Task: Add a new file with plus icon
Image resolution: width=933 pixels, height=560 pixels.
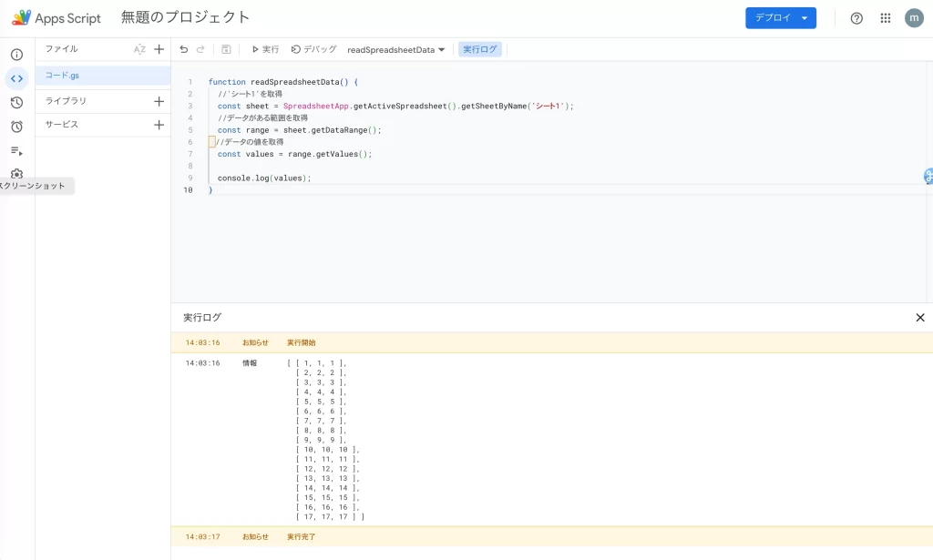Action: (159, 49)
